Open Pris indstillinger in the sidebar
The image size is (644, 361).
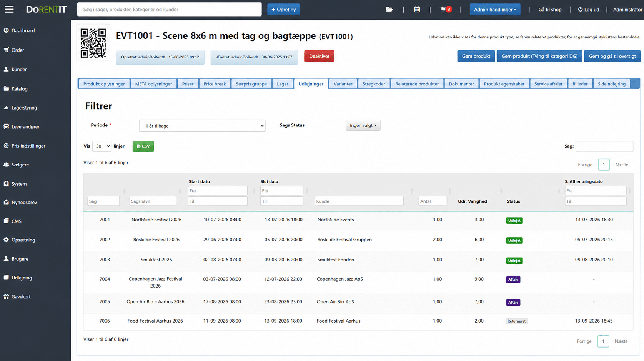click(x=28, y=146)
